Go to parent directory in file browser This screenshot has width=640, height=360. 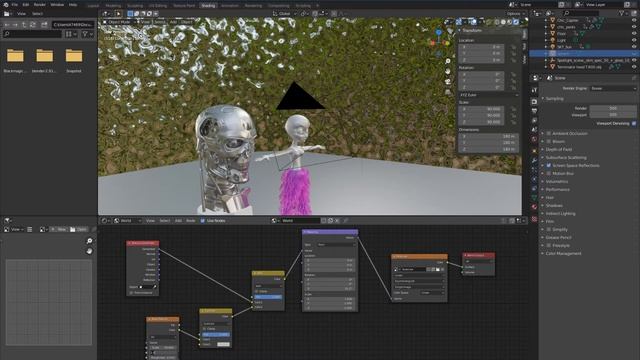point(24,25)
